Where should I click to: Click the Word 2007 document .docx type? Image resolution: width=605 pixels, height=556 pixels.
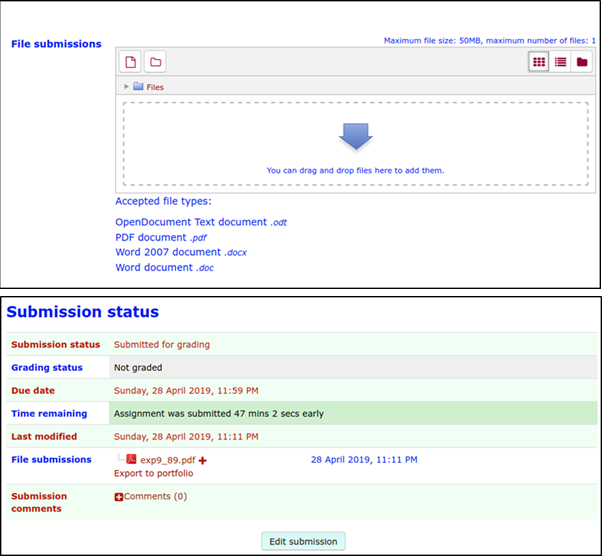point(180,253)
